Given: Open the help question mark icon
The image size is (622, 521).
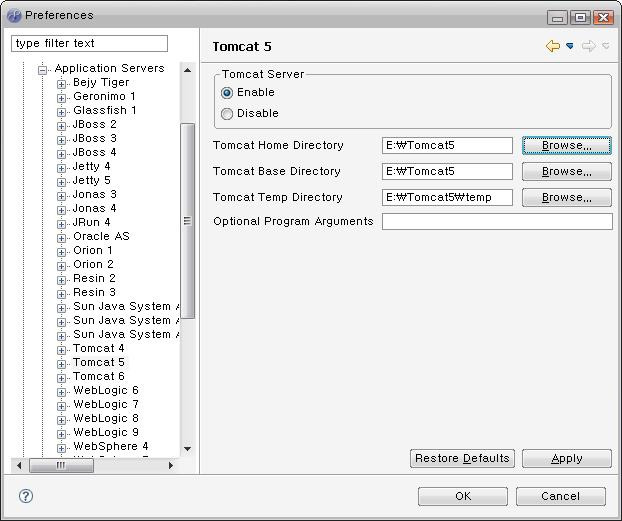Looking at the screenshot, I should coord(26,496).
